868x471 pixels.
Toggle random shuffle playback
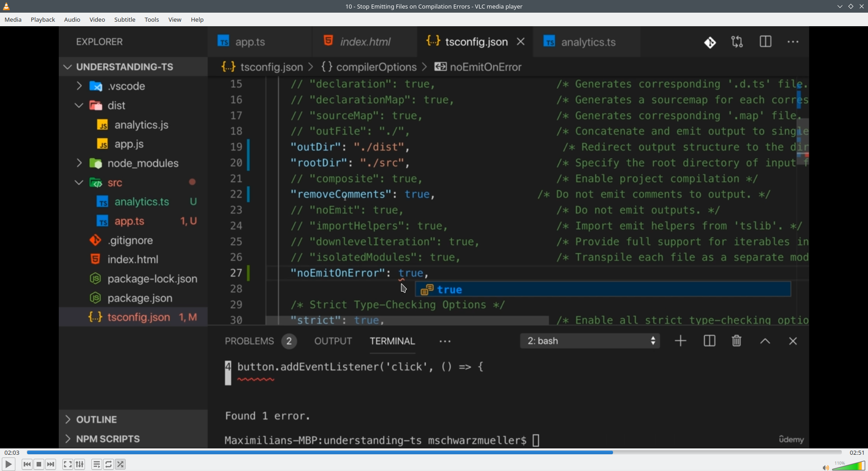(x=121, y=464)
